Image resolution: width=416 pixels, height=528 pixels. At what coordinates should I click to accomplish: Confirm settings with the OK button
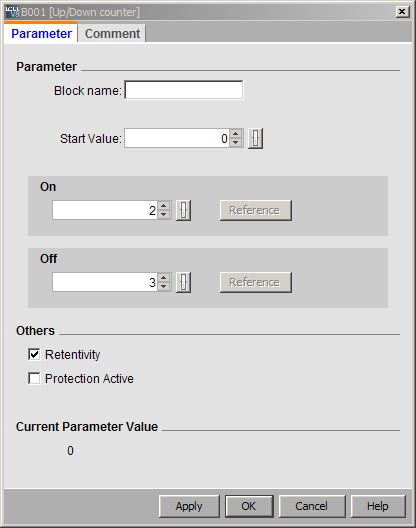(x=249, y=506)
